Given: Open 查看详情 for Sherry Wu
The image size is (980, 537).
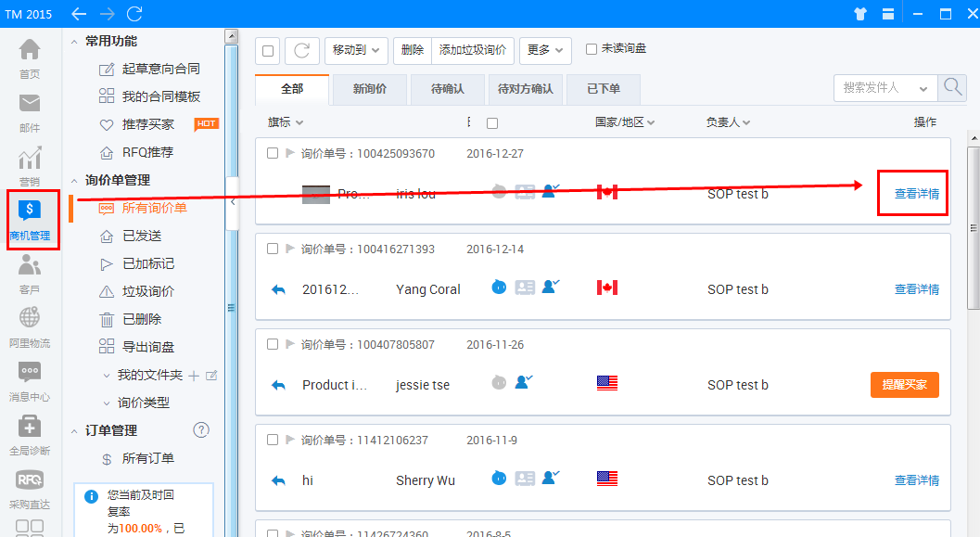Looking at the screenshot, I should tap(916, 480).
